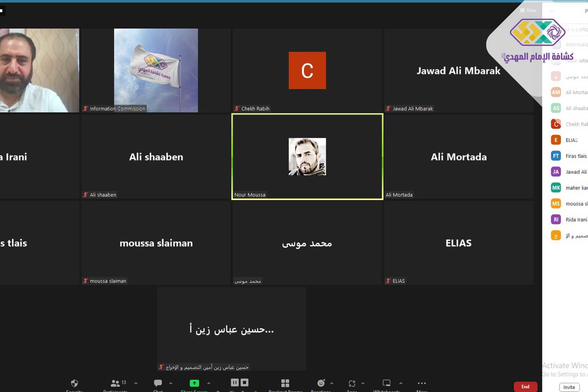Open the Whiteboards icon

point(386,383)
